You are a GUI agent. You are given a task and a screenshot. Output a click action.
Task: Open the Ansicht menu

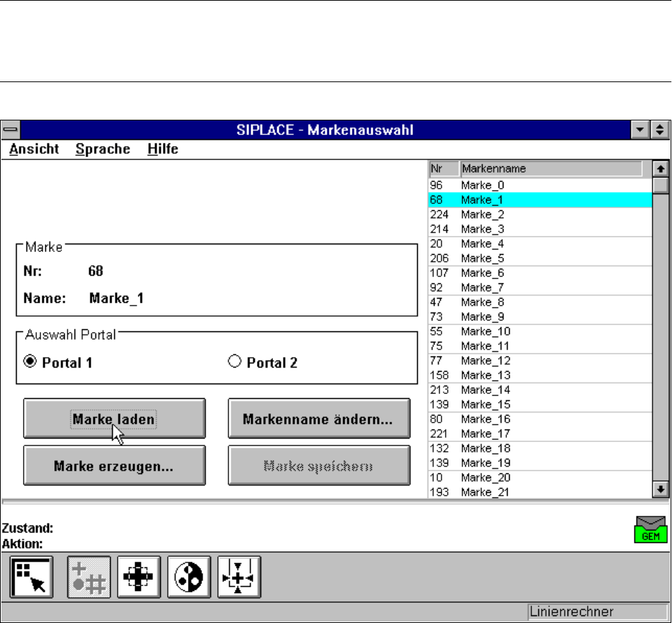click(34, 149)
